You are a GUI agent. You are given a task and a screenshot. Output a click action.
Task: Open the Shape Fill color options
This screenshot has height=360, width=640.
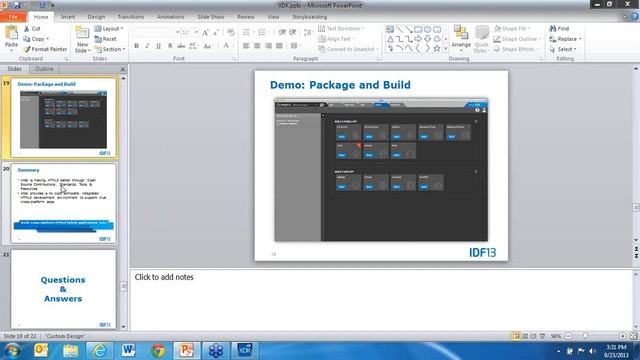pyautogui.click(x=512, y=29)
